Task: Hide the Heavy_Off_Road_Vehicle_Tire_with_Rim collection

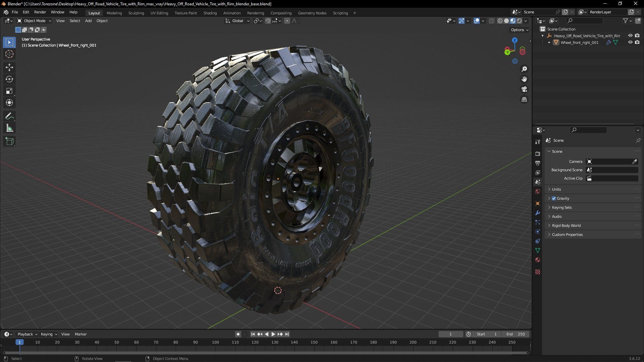Action: tap(630, 36)
